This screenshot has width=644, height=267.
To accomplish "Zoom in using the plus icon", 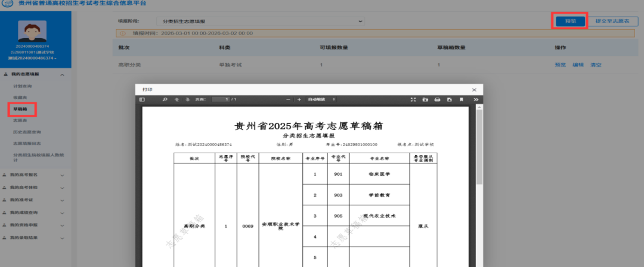I will coord(299,100).
